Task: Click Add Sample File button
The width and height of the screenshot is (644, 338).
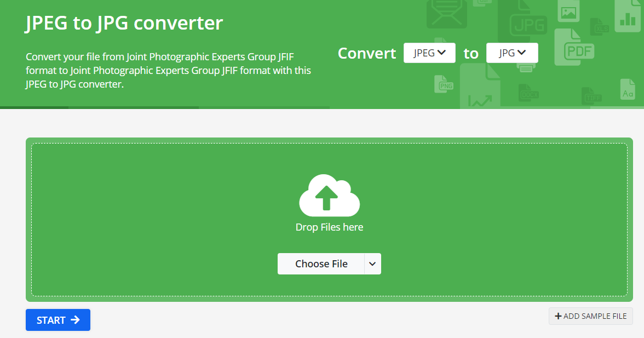Action: tap(591, 316)
